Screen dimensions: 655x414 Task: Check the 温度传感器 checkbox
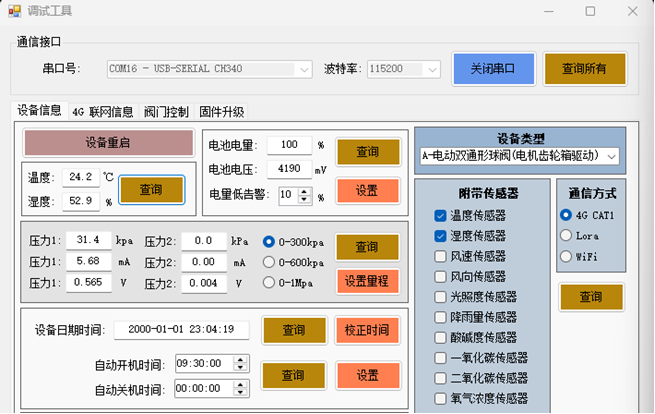click(x=440, y=216)
